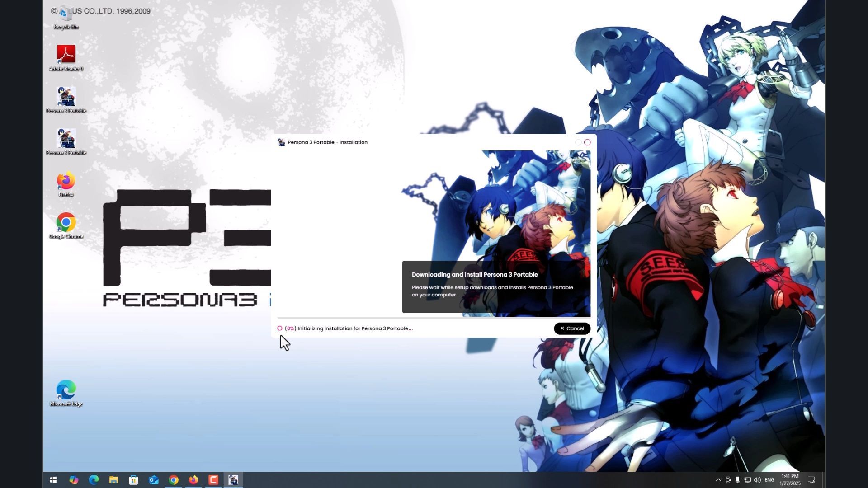Expand the hidden system tray icons chevron
868x488 pixels.
pyautogui.click(x=718, y=480)
